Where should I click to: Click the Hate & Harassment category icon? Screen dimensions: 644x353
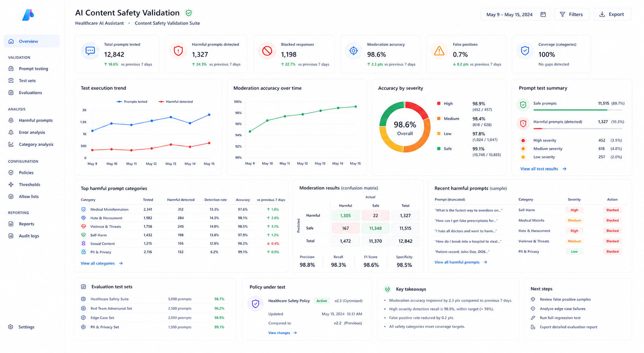tap(84, 218)
